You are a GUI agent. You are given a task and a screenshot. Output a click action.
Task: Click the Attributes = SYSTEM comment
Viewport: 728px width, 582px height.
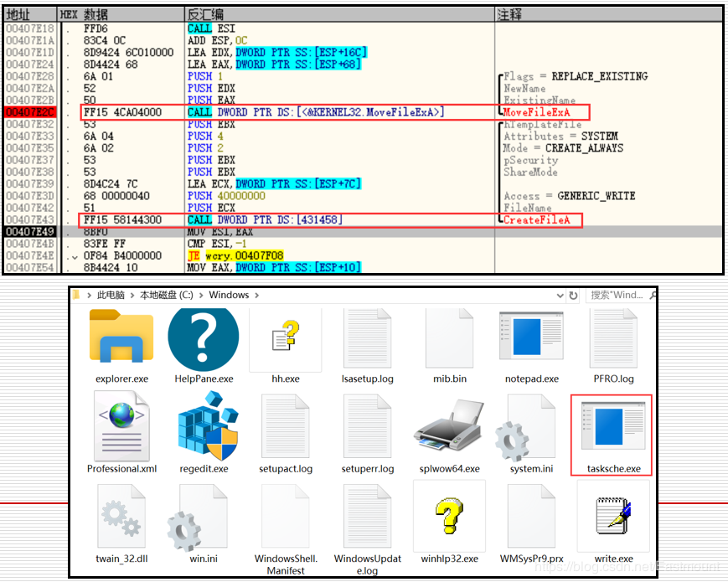tap(560, 136)
